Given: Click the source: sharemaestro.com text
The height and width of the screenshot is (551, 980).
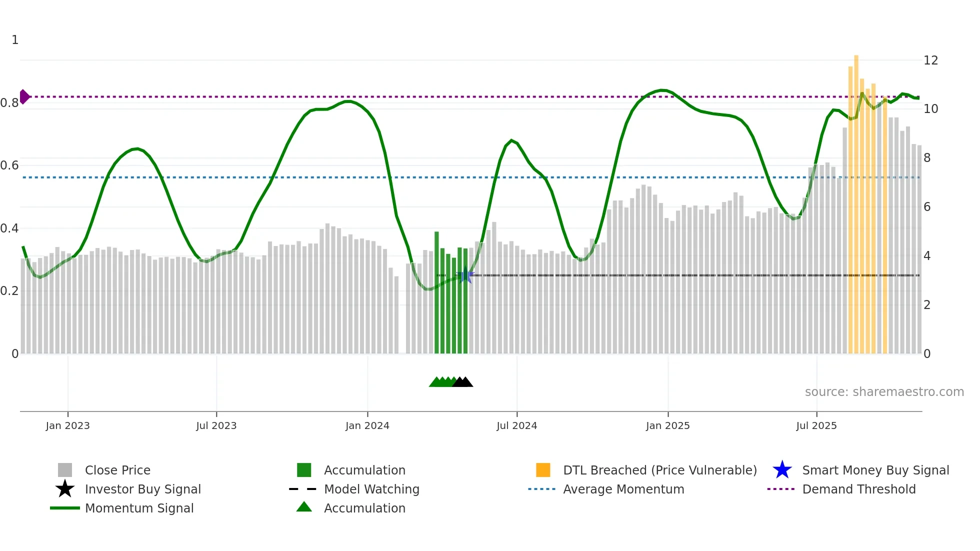Looking at the screenshot, I should [884, 391].
